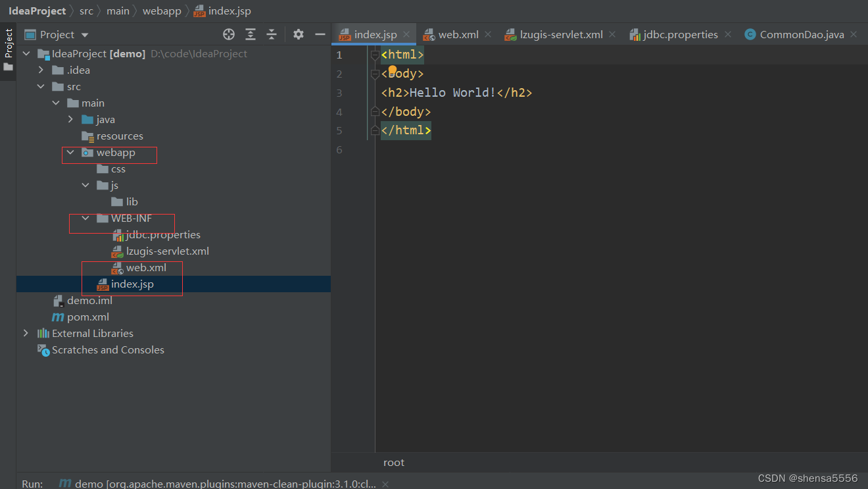Toggle fold marker on the html line
The height and width of the screenshot is (489, 868).
pyautogui.click(x=375, y=55)
